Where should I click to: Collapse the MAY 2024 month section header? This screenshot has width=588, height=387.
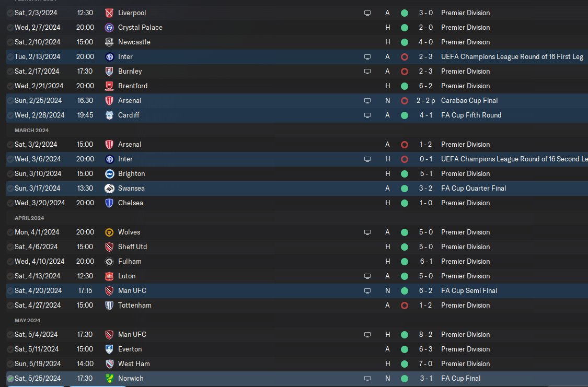click(27, 320)
